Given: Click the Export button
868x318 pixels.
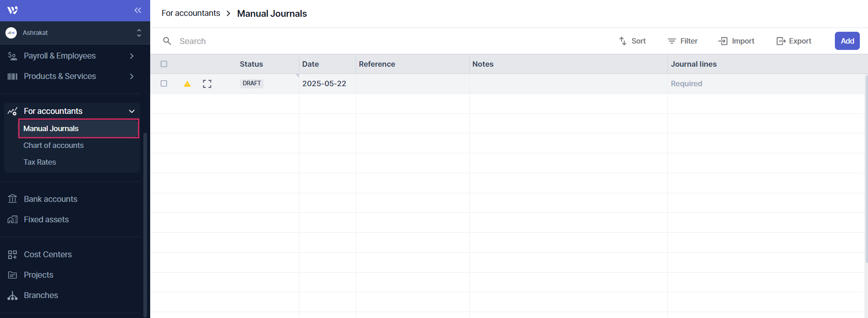Looking at the screenshot, I should [794, 41].
